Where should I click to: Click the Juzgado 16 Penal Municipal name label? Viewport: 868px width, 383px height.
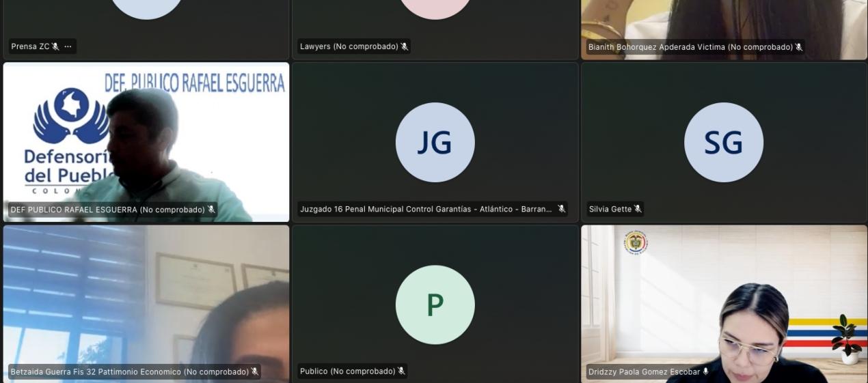426,210
